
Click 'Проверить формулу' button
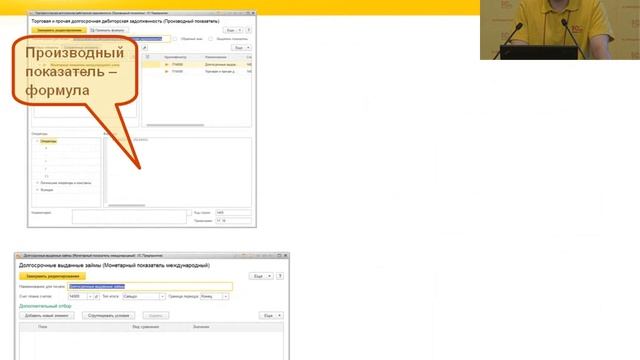pos(108,30)
